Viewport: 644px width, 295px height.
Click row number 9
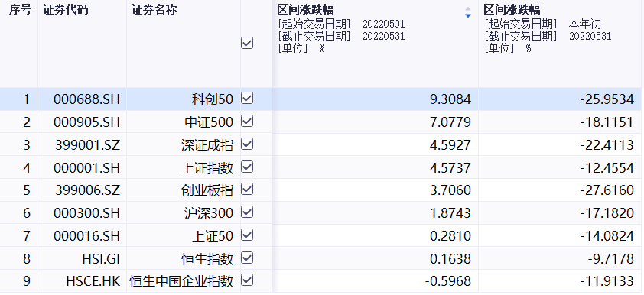[27, 281]
